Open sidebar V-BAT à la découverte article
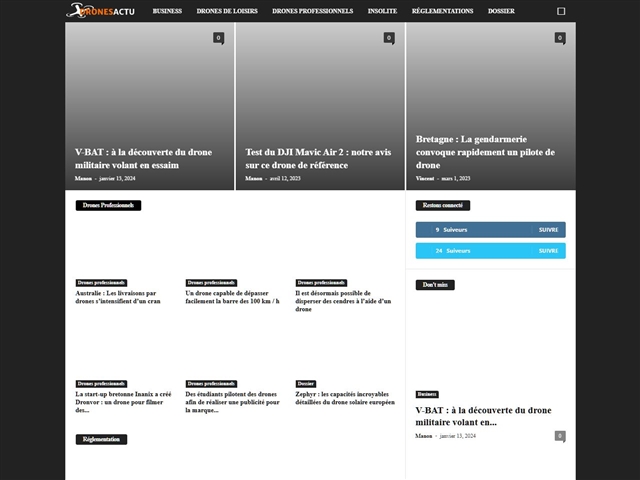The width and height of the screenshot is (640, 480). pyautogui.click(x=483, y=416)
